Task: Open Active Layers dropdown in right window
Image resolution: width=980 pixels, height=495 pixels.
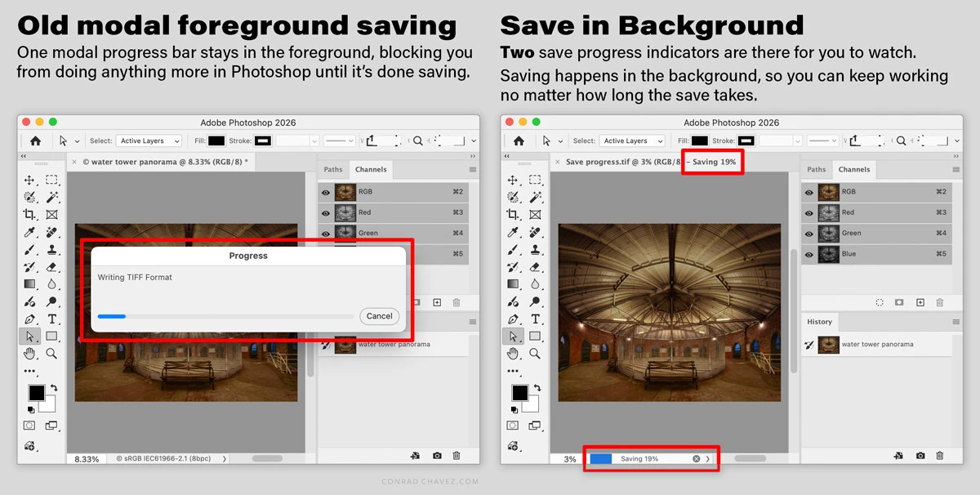Action: coord(632,140)
